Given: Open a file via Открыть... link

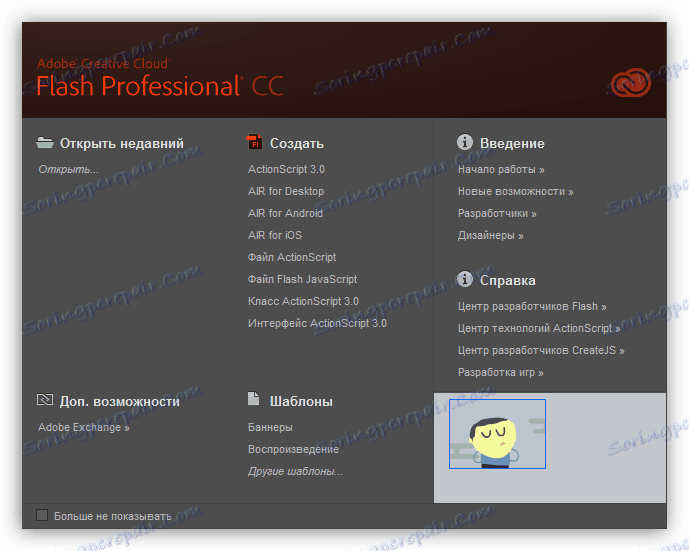Looking at the screenshot, I should (69, 170).
